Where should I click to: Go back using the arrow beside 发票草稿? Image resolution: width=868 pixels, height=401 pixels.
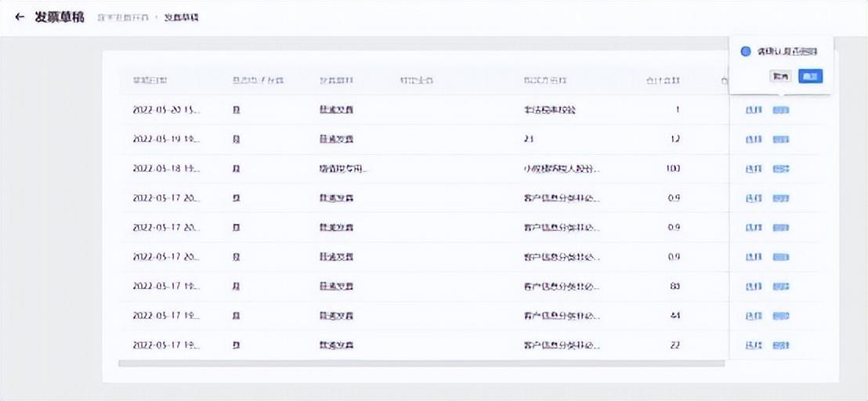pos(20,16)
